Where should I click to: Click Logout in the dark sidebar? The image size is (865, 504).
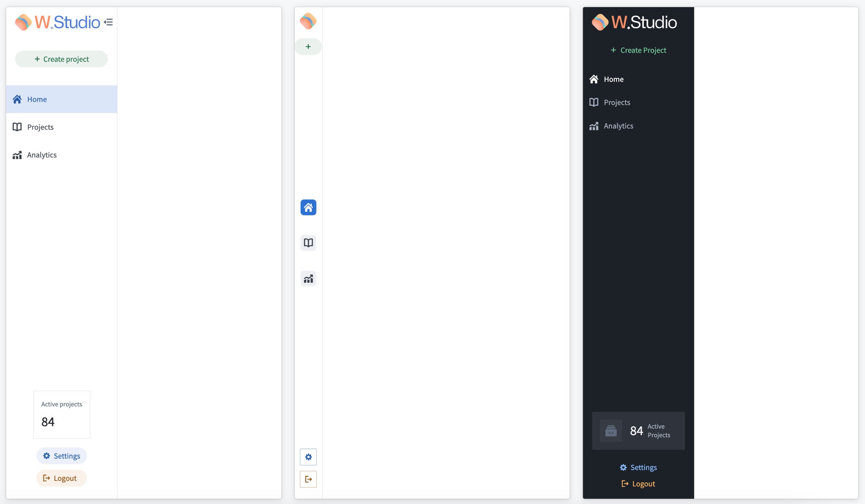point(638,484)
